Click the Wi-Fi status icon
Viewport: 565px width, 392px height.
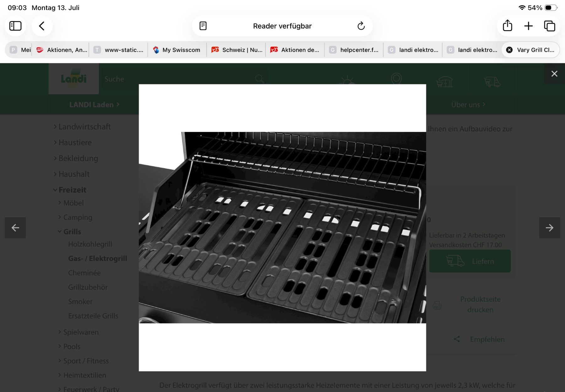[522, 8]
